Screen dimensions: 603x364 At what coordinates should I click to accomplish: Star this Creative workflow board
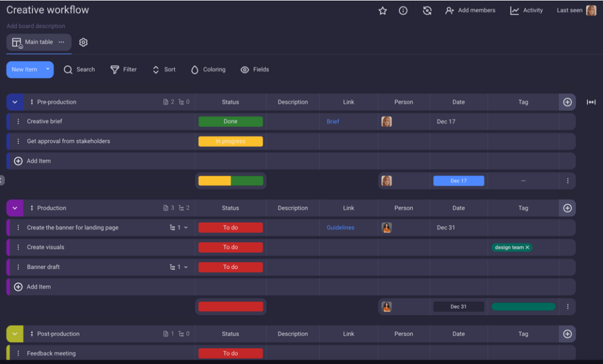tap(382, 10)
